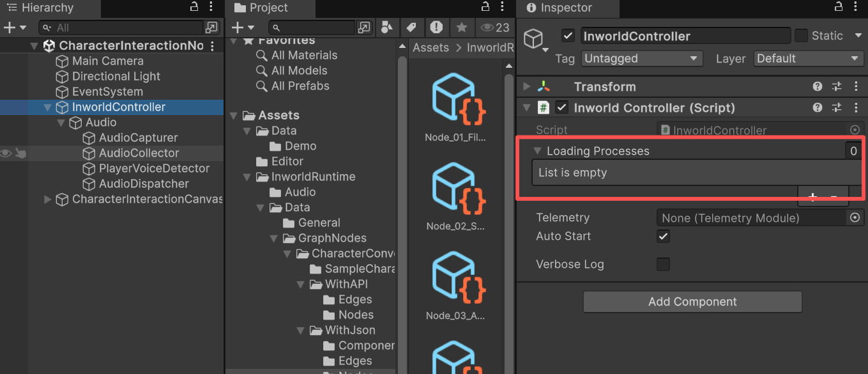Open the Hierarchy search-by-type icon

211,27
